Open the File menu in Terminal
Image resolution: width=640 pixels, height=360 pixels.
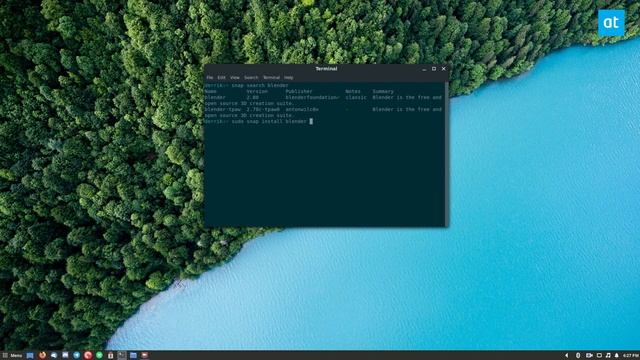(210, 78)
